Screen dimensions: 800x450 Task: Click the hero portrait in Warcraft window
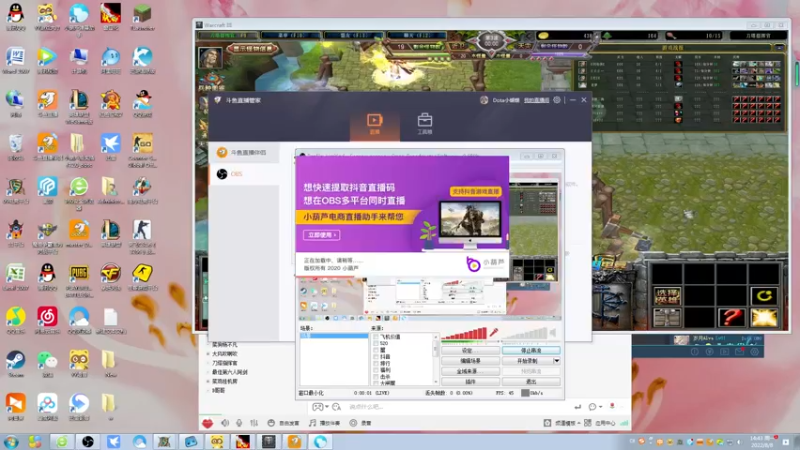click(x=210, y=58)
